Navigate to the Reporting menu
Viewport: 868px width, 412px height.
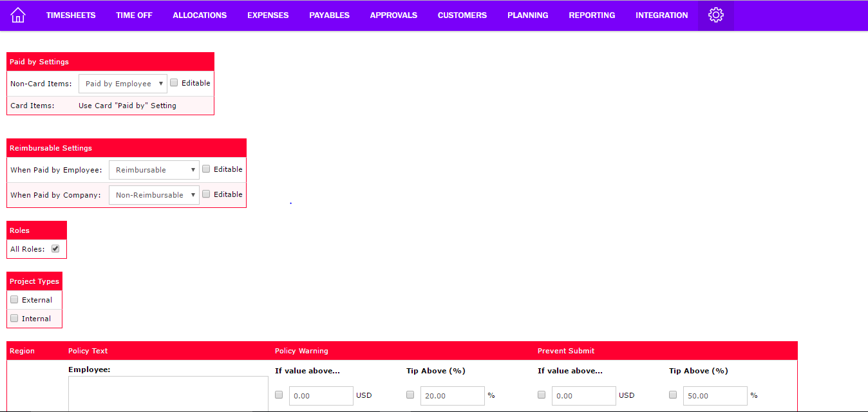(x=592, y=15)
